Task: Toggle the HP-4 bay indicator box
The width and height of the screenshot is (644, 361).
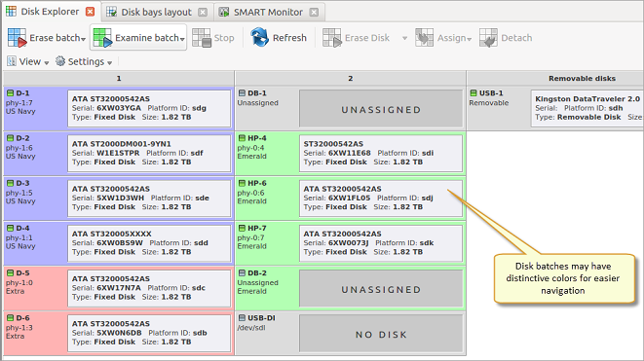Action: 242,138
